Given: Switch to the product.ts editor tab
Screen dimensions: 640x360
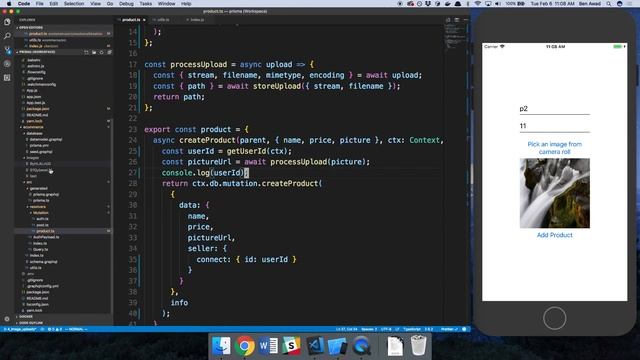Looking at the screenshot, I should 131,20.
